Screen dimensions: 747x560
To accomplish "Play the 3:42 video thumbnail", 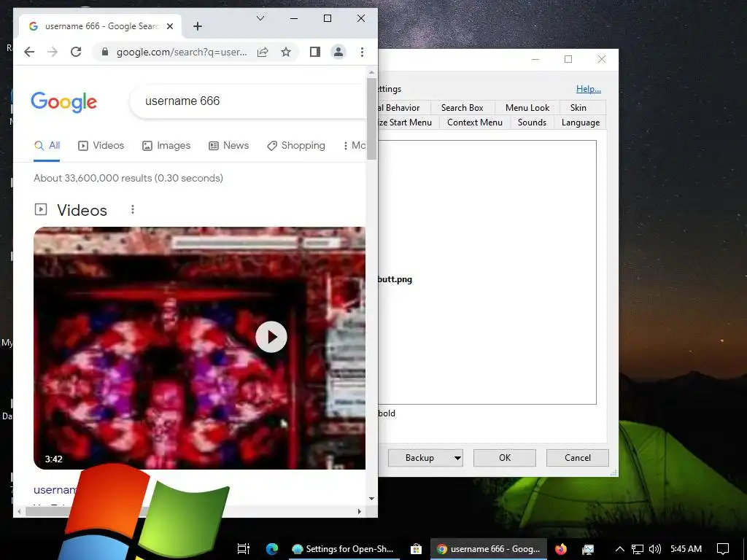I will [x=271, y=337].
